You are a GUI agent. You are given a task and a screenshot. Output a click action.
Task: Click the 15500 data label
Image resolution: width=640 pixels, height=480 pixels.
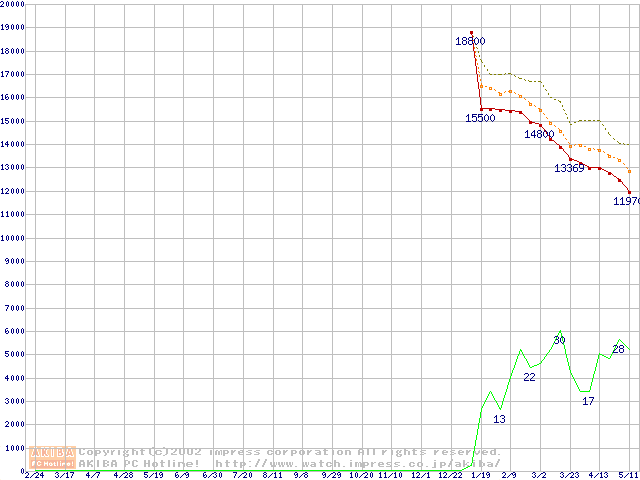click(480, 118)
